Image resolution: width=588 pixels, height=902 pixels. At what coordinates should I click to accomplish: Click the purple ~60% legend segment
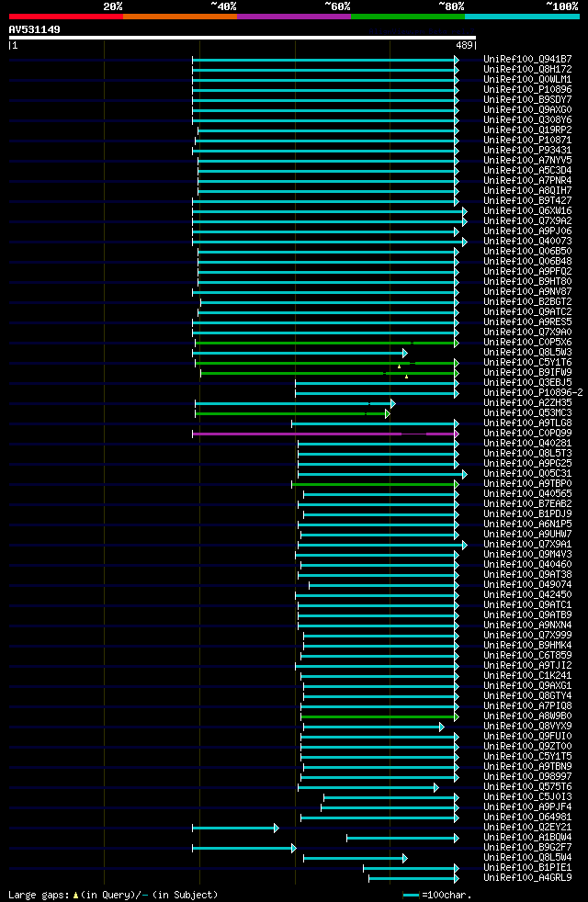click(293, 17)
